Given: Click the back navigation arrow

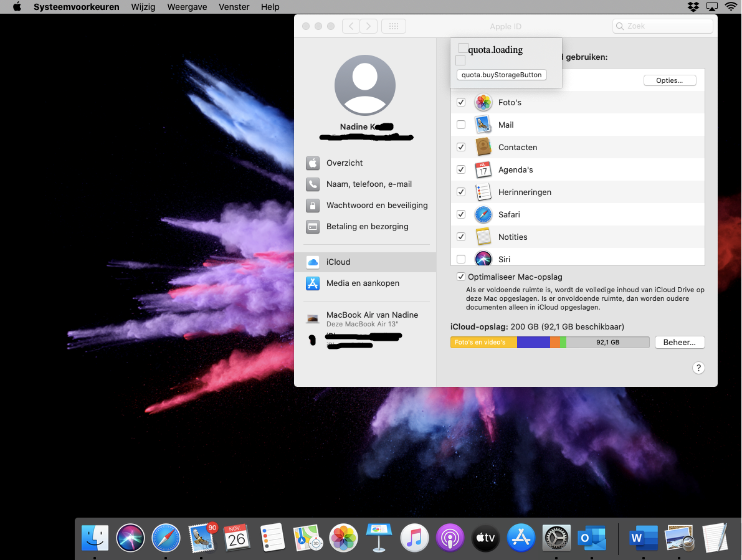Looking at the screenshot, I should (351, 26).
